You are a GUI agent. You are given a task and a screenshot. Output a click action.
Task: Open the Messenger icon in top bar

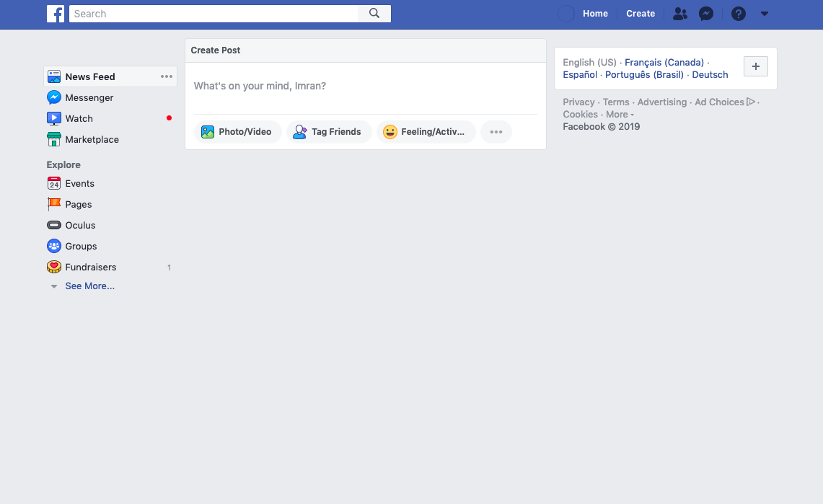tap(706, 14)
